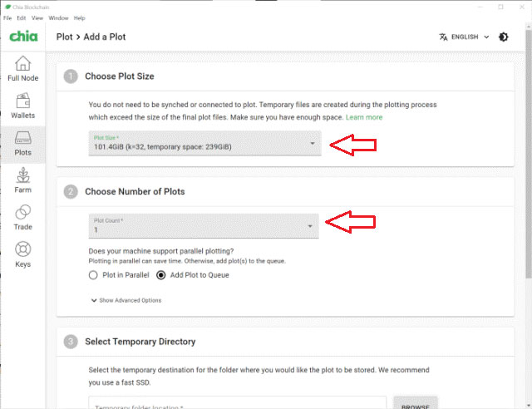Follow the Learn more link
Image resolution: width=532 pixels, height=409 pixels.
(364, 117)
